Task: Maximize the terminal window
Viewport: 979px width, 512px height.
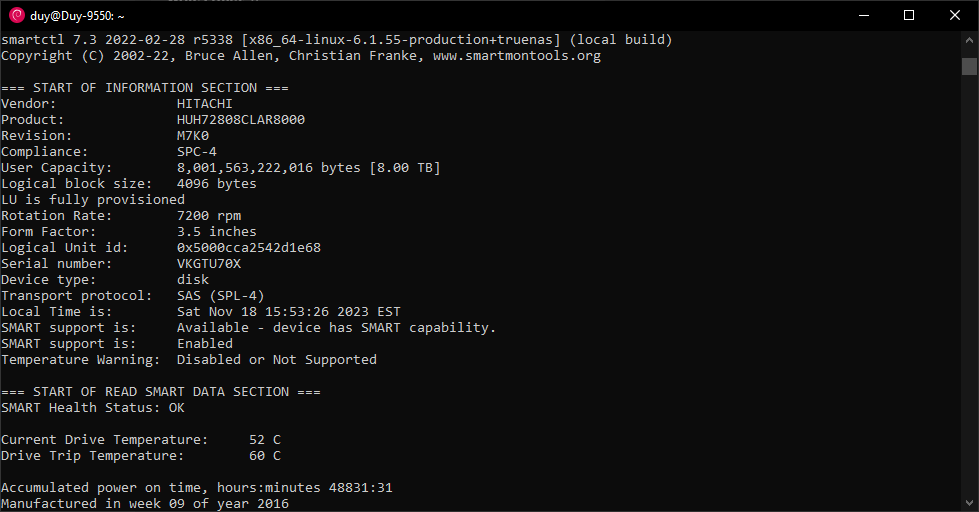Action: (x=909, y=16)
